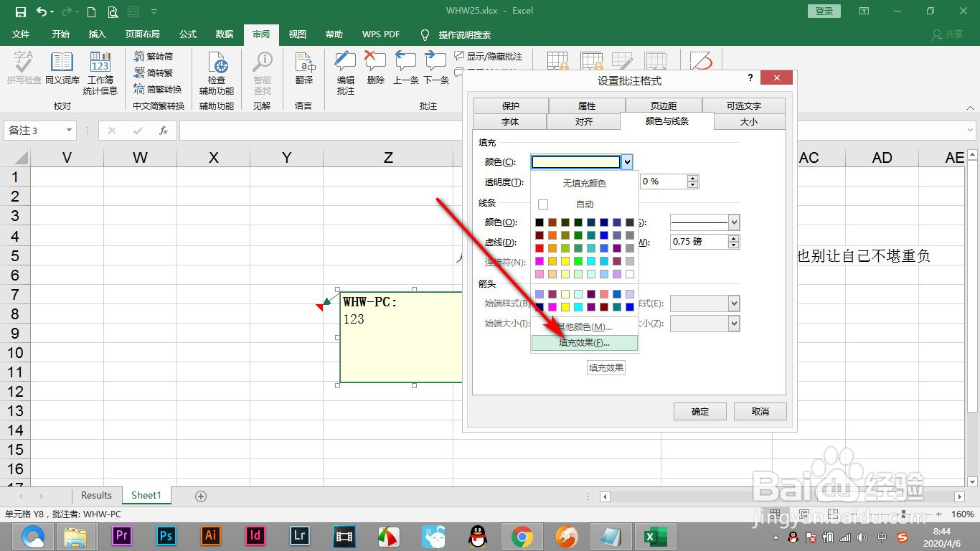Click the Save icon in quick access toolbar

click(x=20, y=11)
